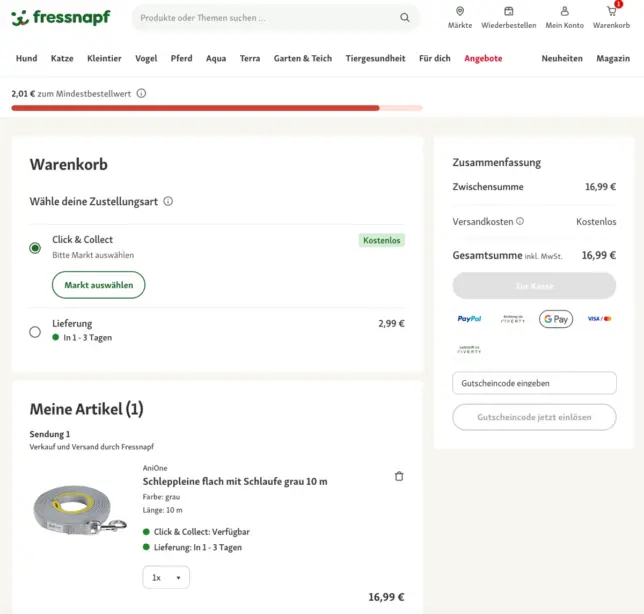Open the Für dich menu
This screenshot has width=644, height=614.
click(x=435, y=58)
